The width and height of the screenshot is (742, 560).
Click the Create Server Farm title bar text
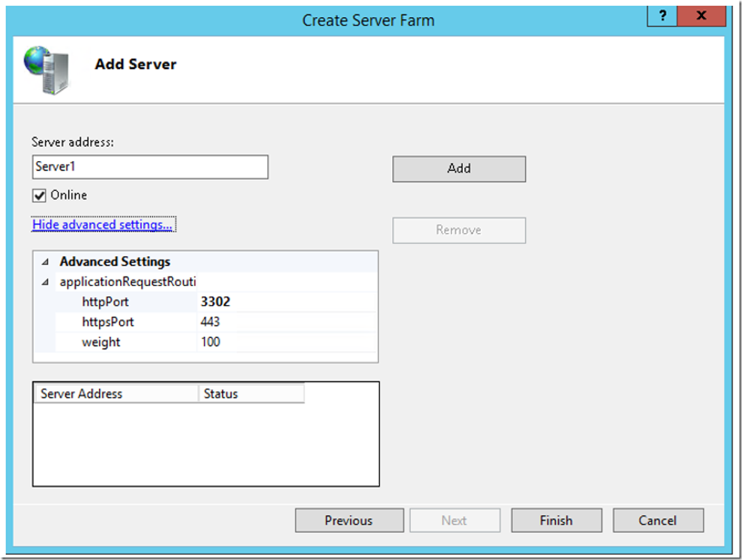[x=368, y=20]
